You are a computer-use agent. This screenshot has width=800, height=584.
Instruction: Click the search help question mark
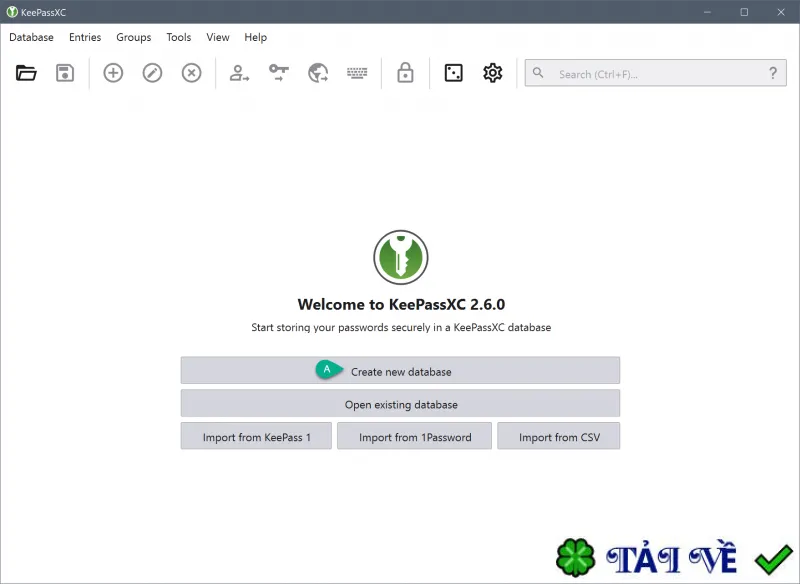point(773,74)
